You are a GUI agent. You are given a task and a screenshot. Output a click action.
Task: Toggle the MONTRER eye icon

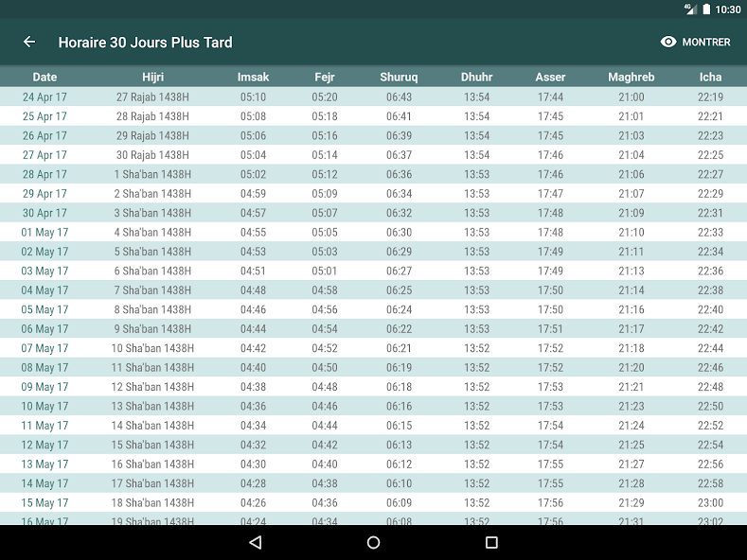click(x=668, y=42)
